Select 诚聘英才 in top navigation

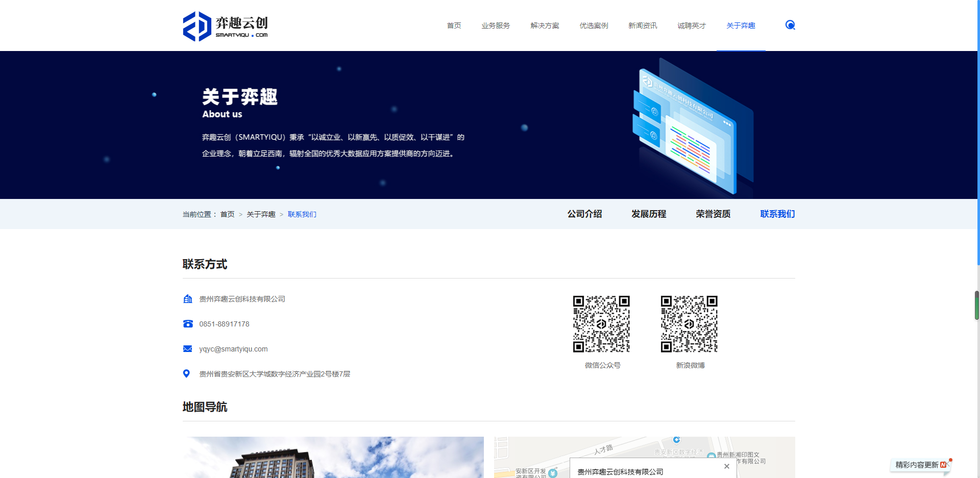(692, 25)
